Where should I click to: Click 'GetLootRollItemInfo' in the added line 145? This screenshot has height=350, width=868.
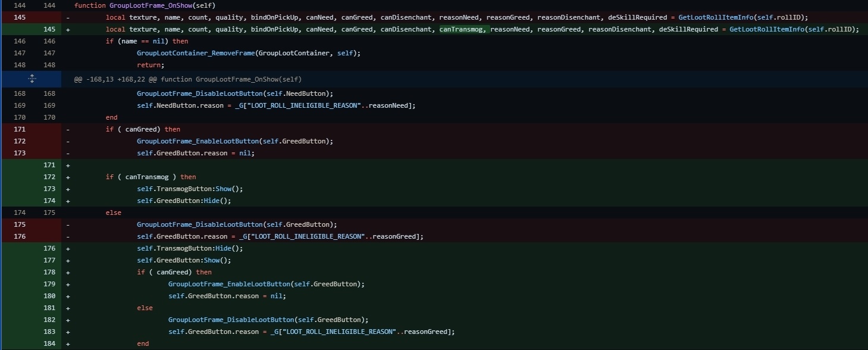coord(767,29)
